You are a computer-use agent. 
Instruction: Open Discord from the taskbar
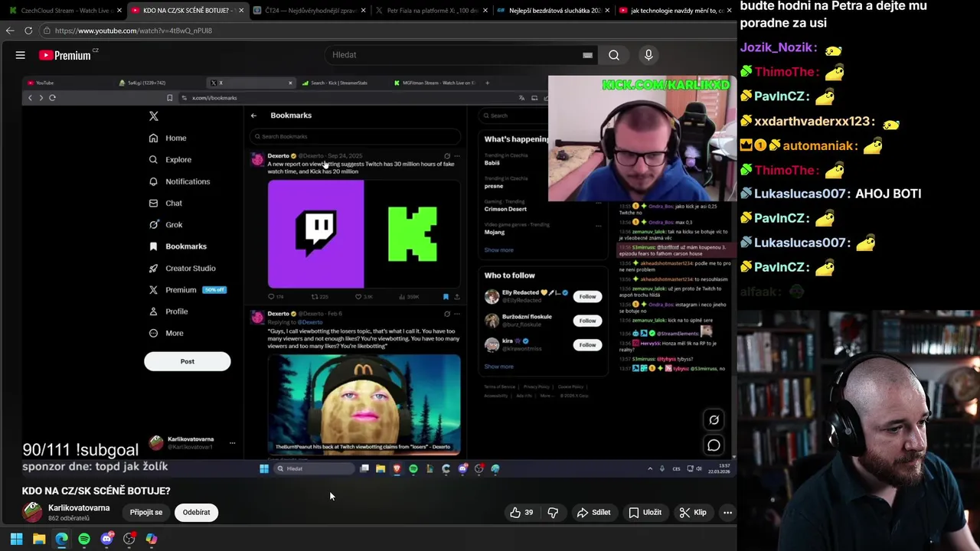tap(106, 539)
